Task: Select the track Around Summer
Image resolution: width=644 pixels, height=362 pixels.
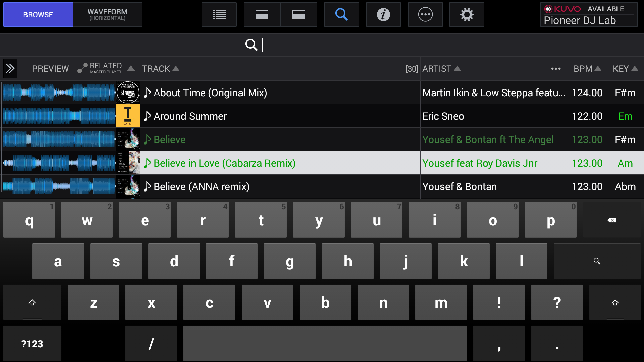Action: (190, 116)
